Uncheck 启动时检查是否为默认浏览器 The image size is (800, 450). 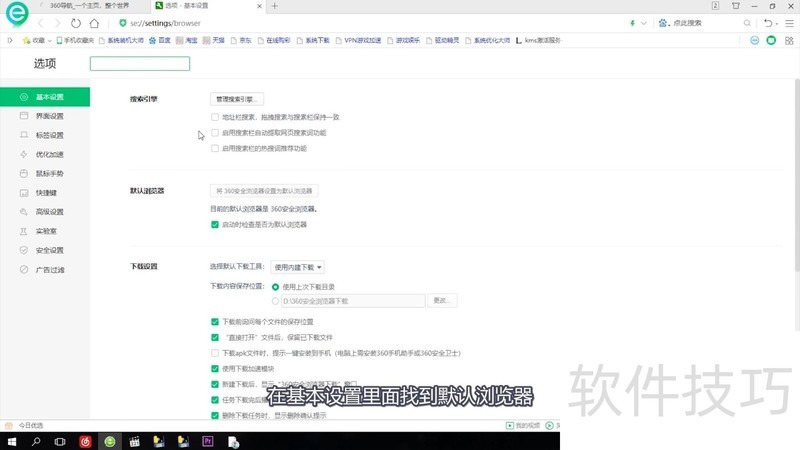215,224
